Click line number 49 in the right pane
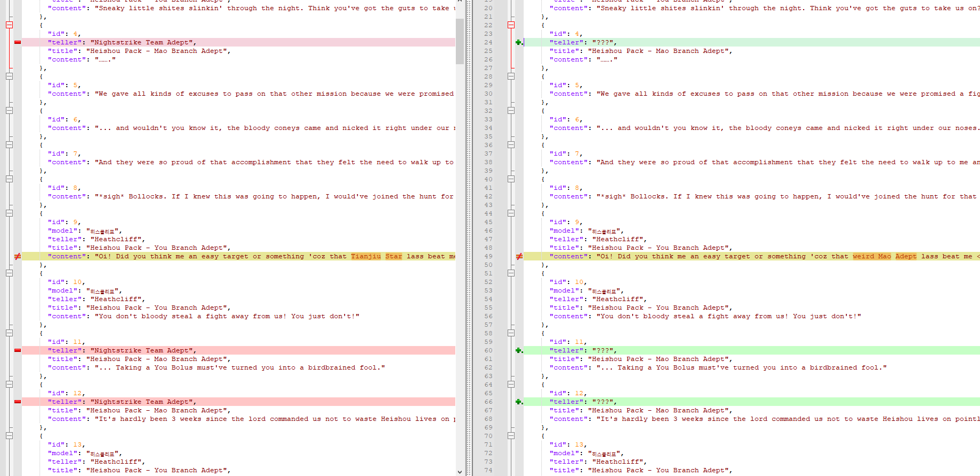 click(488, 256)
